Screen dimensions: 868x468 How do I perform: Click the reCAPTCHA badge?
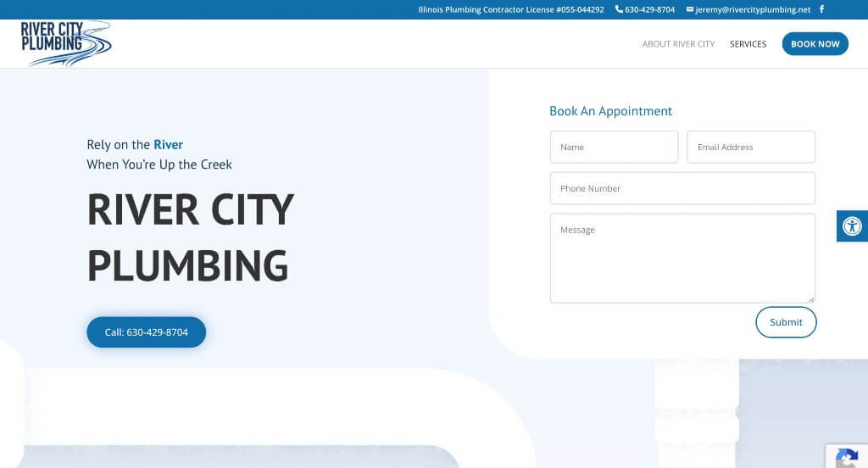click(847, 456)
